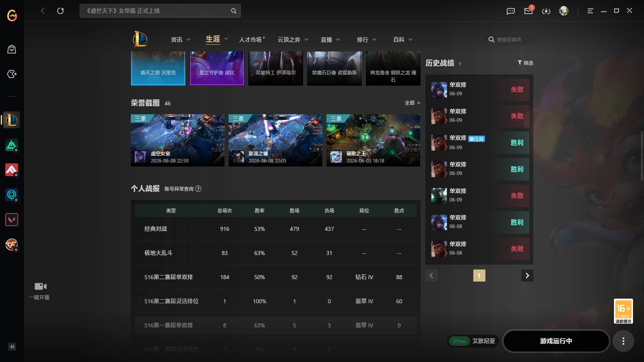Expand the 百科 dropdown menu
Screen dimensions: 644x362
(x=411, y=40)
